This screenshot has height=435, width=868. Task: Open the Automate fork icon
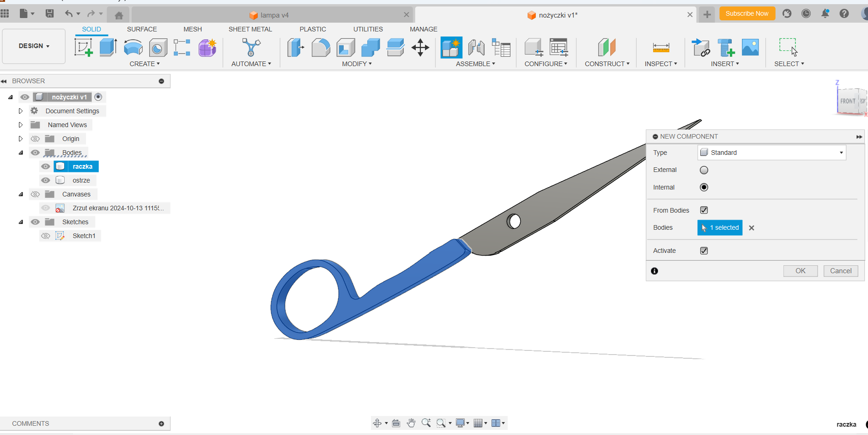[x=251, y=48]
